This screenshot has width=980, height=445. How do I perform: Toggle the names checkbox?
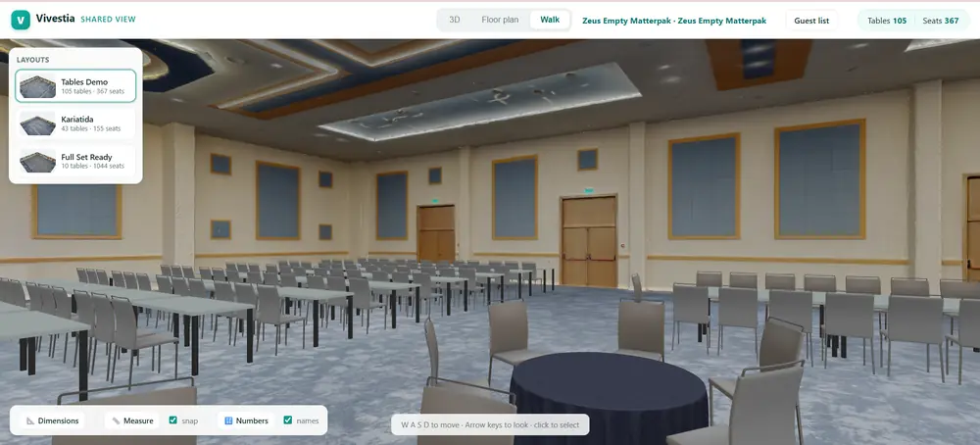287,420
